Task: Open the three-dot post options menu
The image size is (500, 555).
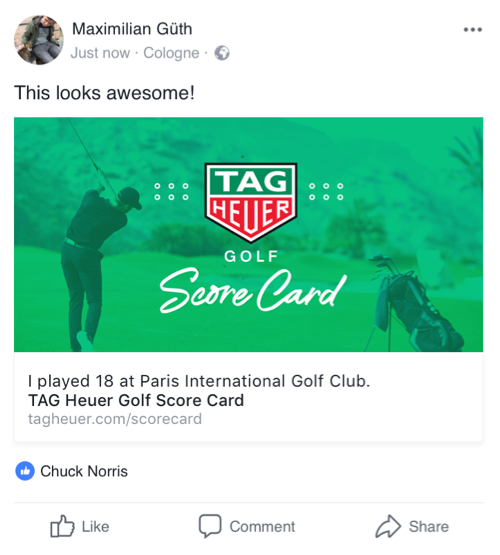Action: coord(473,30)
